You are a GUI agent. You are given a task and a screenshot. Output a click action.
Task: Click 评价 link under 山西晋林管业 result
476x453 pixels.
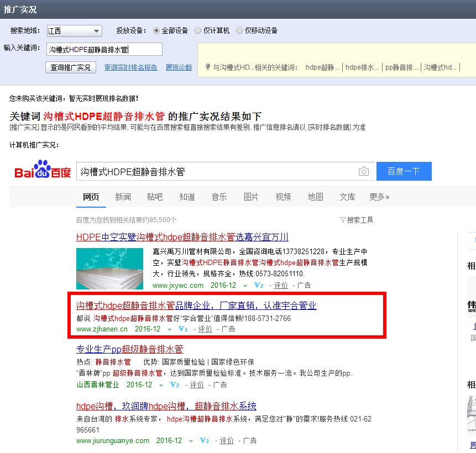point(197,384)
